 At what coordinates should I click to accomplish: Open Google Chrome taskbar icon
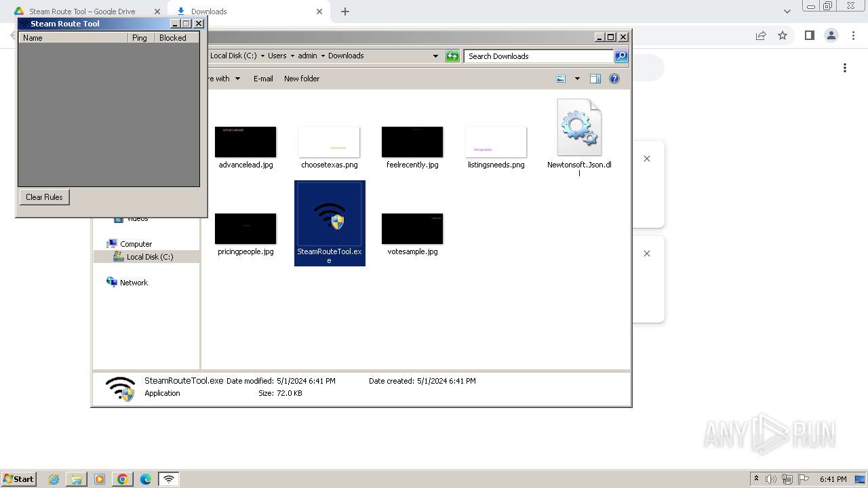pos(123,479)
